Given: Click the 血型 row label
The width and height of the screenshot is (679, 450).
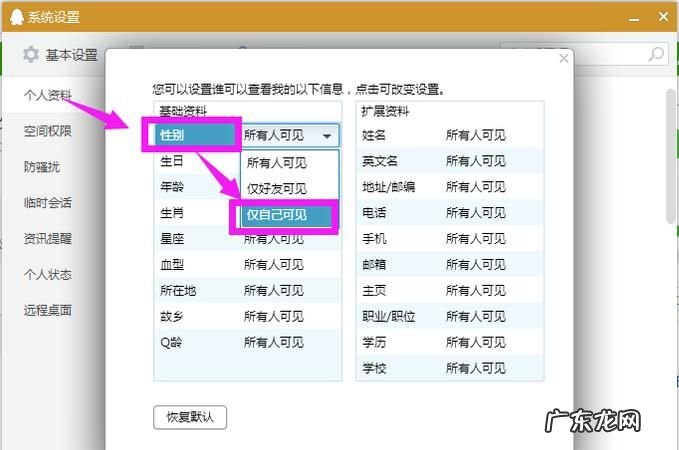Looking at the screenshot, I should point(172,264).
